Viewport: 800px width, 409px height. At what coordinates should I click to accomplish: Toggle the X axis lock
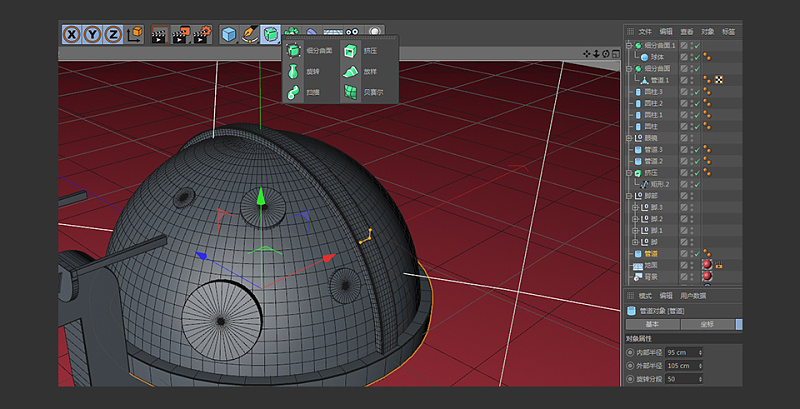(x=72, y=34)
